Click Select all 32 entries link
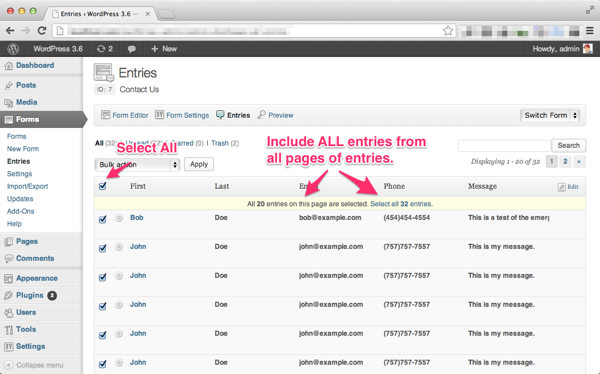 (x=401, y=204)
